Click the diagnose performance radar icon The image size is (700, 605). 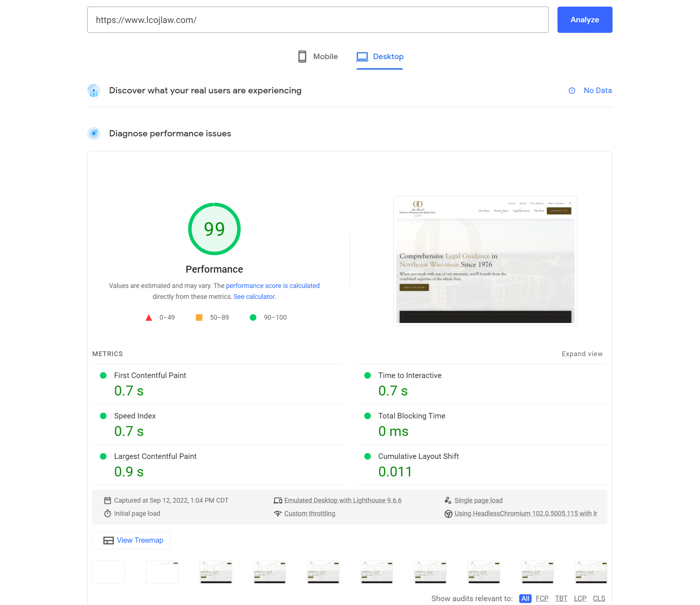(x=94, y=133)
